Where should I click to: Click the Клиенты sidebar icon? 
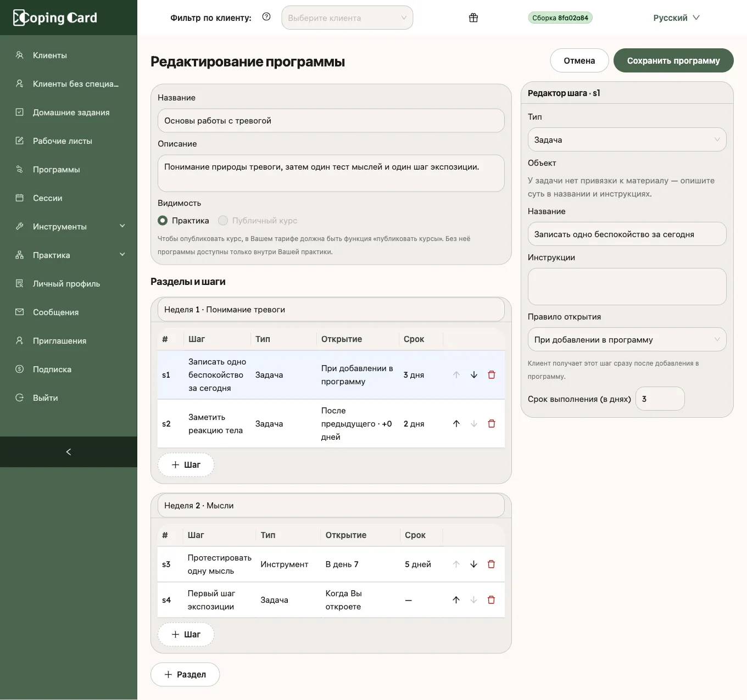(x=20, y=55)
